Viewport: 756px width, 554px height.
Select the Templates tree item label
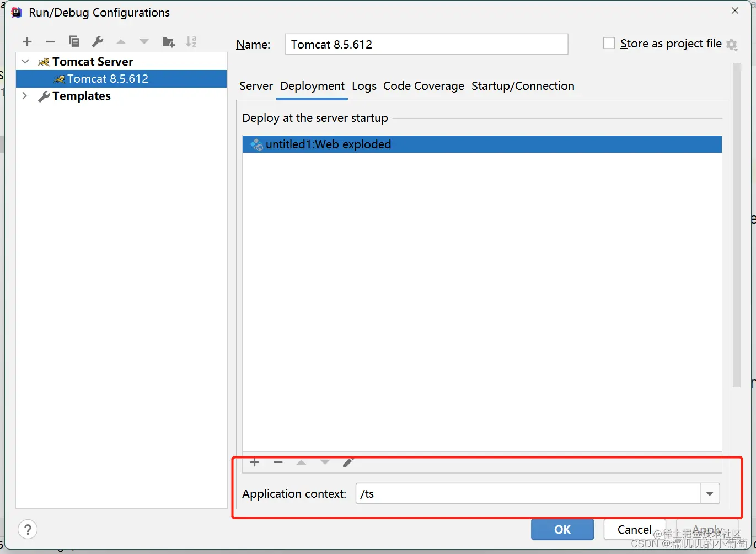[82, 96]
